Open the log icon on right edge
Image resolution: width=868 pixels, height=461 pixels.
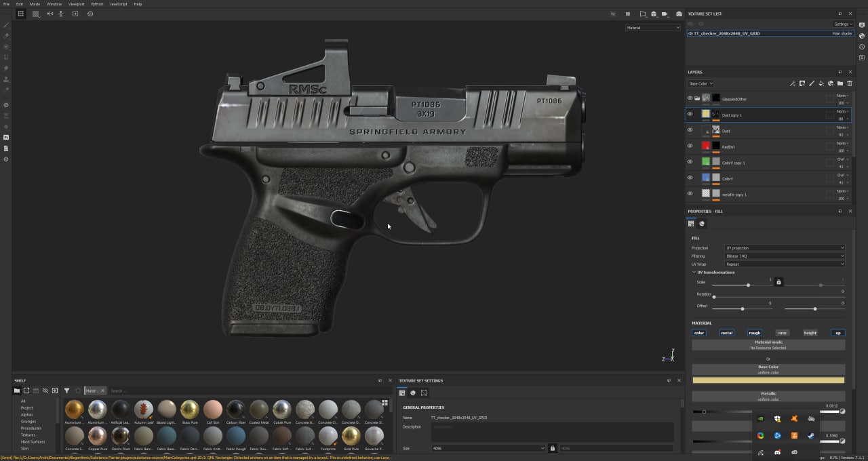point(862,58)
